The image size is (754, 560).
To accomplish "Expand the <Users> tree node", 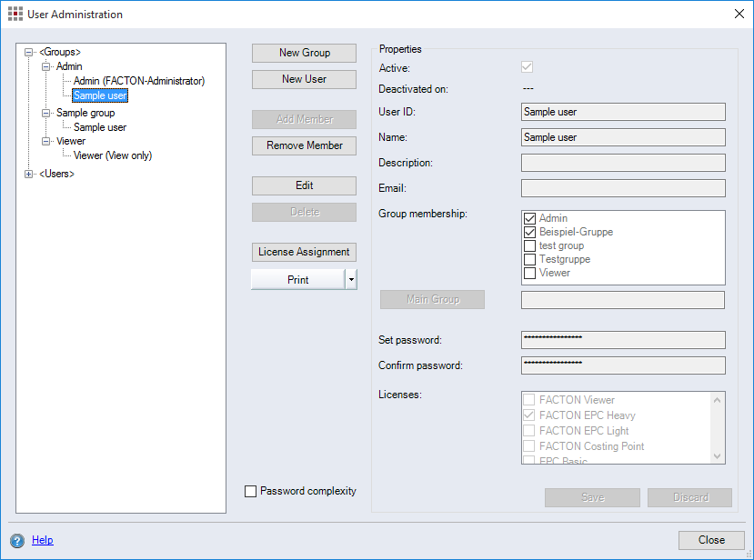I will (x=28, y=174).
